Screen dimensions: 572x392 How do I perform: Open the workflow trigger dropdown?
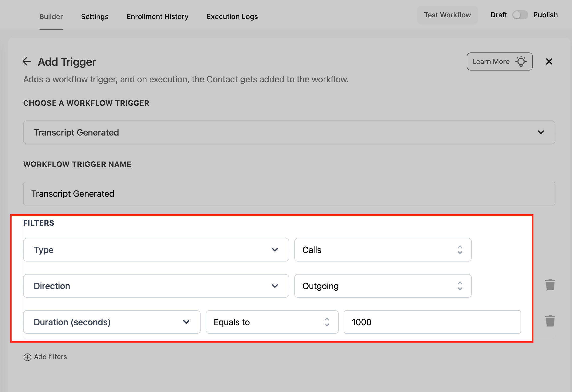289,132
